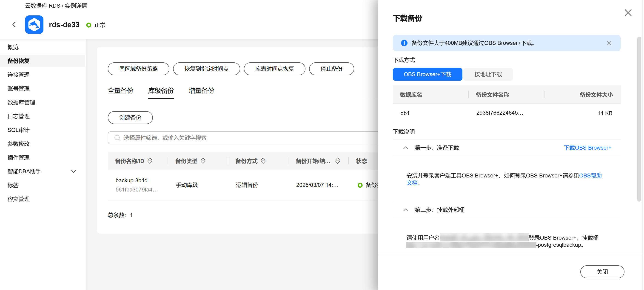Screen dimensions: 644x290
Task: Expand the 智能DBA助手 menu
Action: (74, 171)
